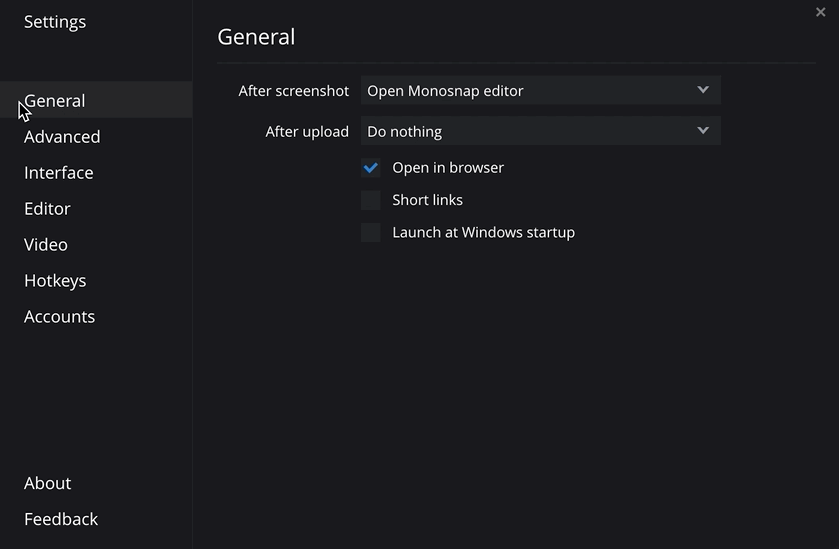This screenshot has width=839, height=549.
Task: Switch to the Advanced settings section
Action: coord(62,137)
